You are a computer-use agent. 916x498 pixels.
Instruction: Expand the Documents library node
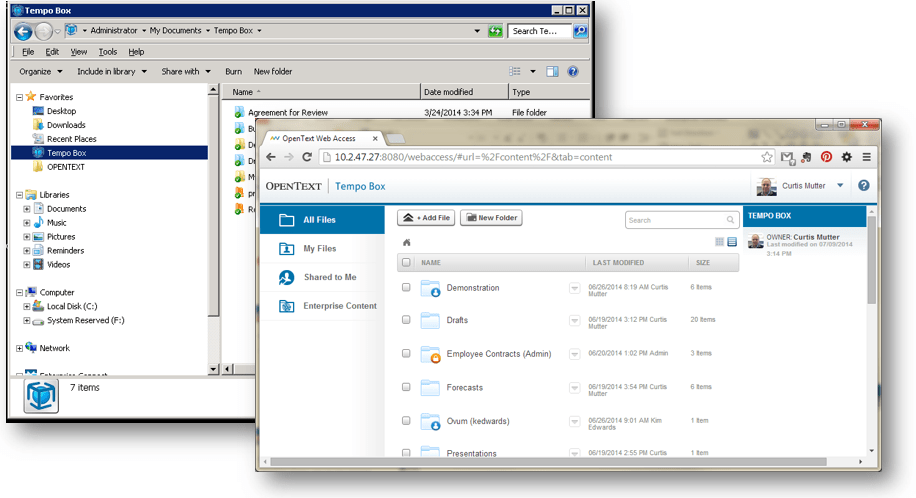(x=27, y=209)
